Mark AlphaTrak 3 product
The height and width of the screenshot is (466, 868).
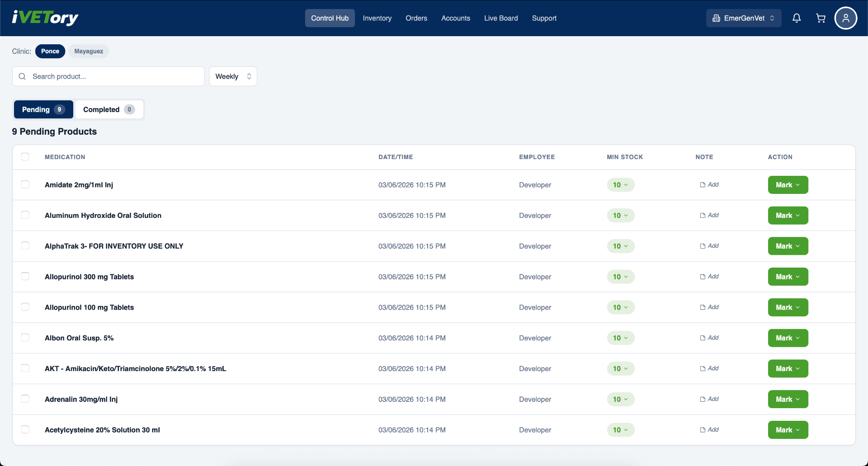click(788, 246)
